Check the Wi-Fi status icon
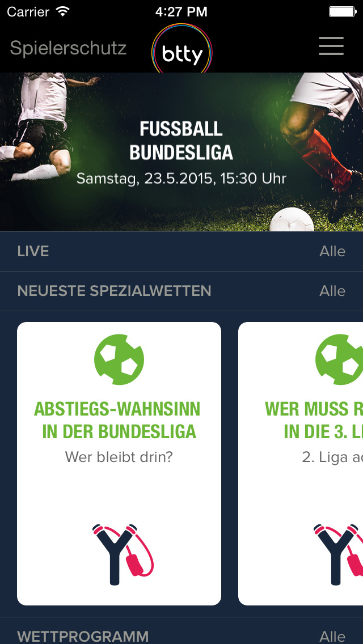This screenshot has height=644, width=363. tap(63, 11)
